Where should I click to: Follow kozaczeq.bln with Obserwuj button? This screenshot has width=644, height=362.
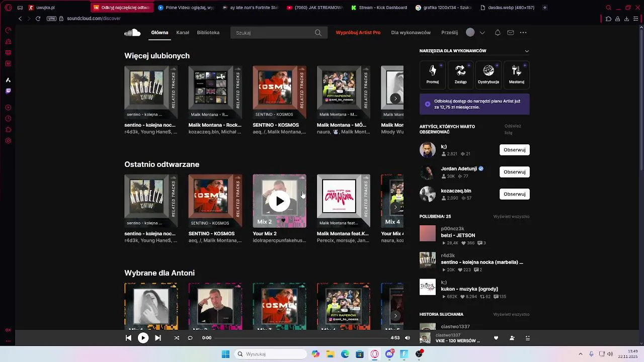pos(514,194)
